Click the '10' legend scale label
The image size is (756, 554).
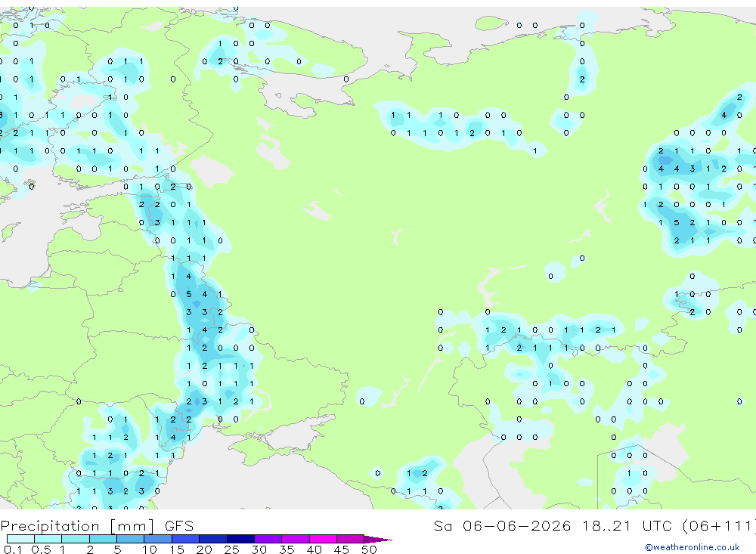point(149,549)
